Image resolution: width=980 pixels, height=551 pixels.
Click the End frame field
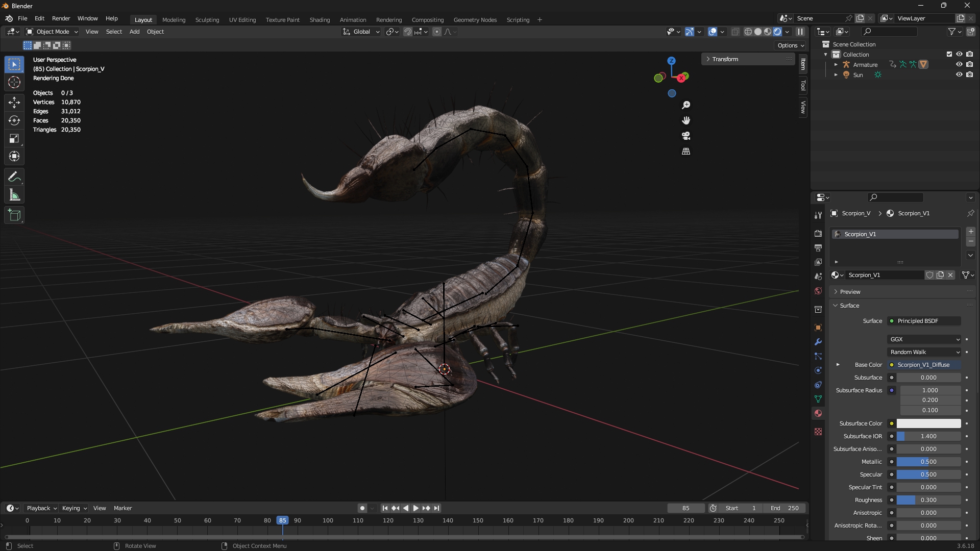click(x=785, y=508)
